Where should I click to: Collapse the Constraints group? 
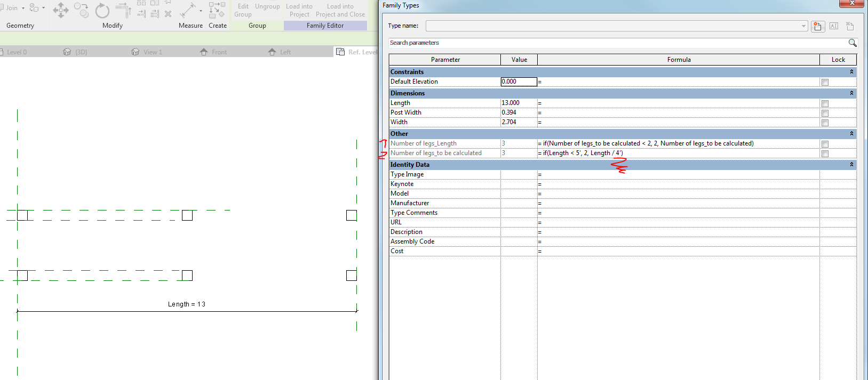click(x=851, y=71)
